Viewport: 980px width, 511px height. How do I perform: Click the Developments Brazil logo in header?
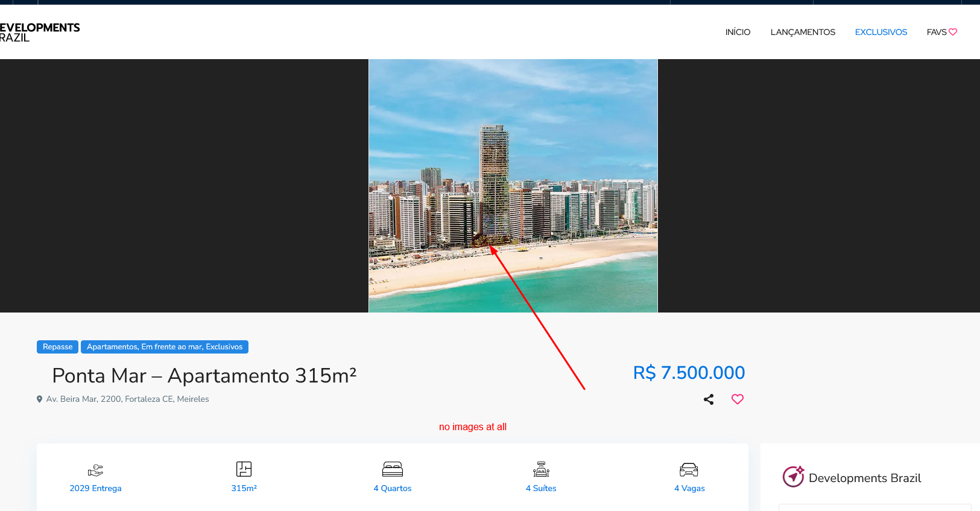coord(40,33)
